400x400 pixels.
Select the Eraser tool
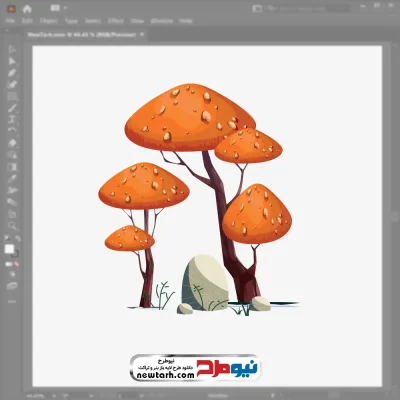[12, 143]
